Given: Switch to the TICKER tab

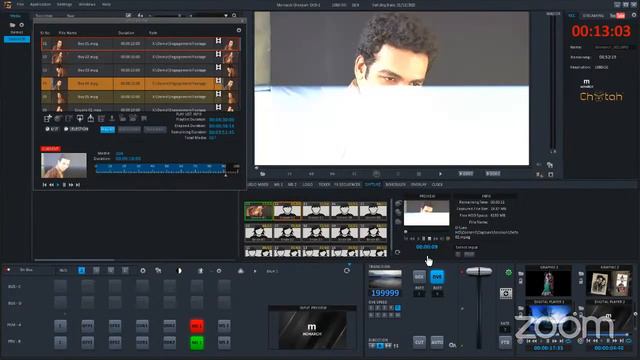Looking at the screenshot, I should [324, 184].
